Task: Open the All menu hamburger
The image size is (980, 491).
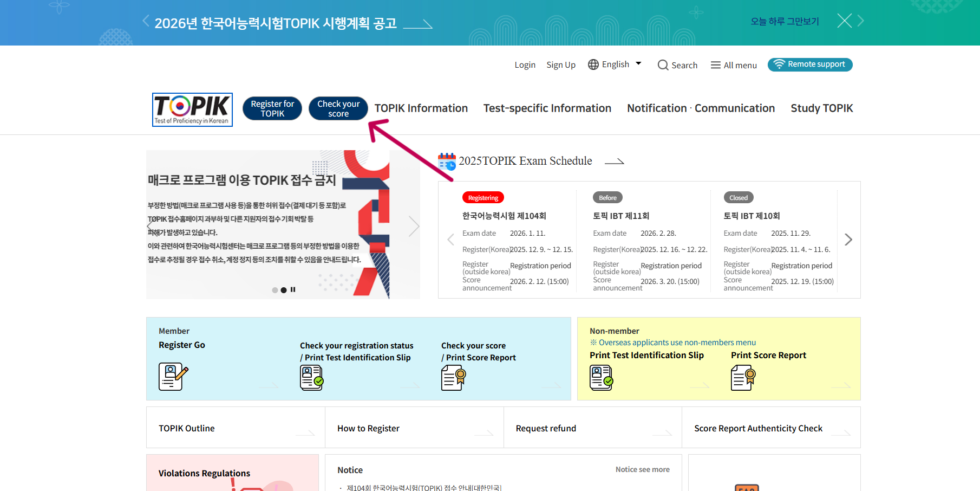Action: coord(734,65)
